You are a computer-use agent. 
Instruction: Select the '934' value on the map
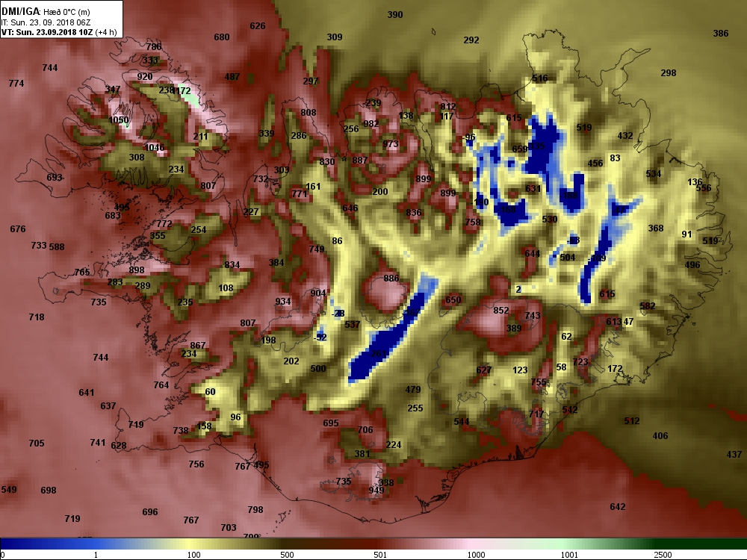pyautogui.click(x=282, y=302)
